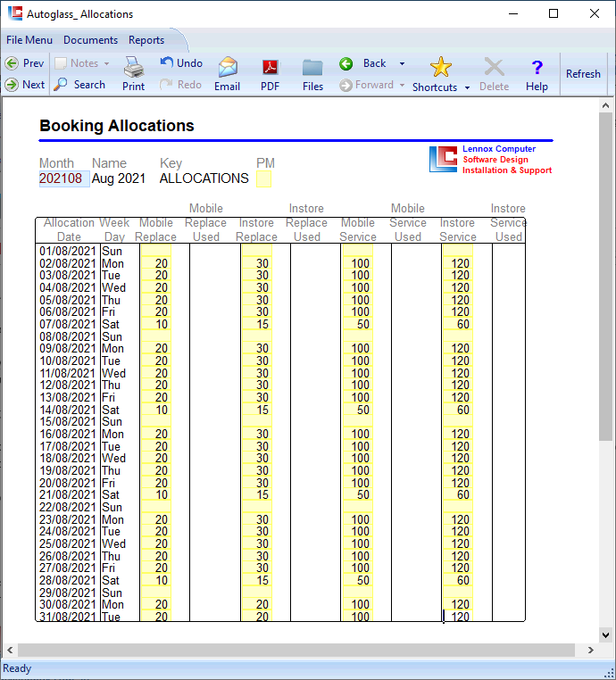Image resolution: width=616 pixels, height=680 pixels.
Task: Export the page as PDF
Action: 271,74
